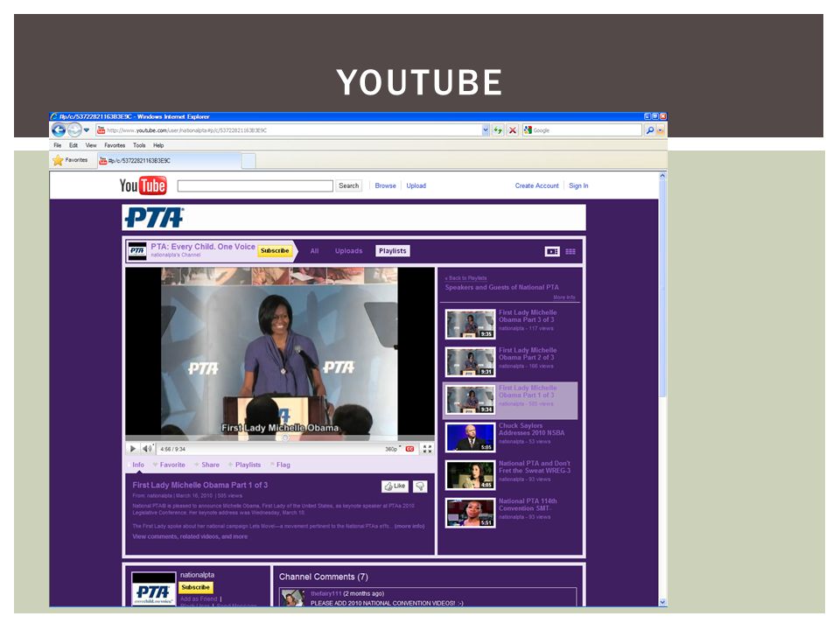
Task: Dislike the video with thumbs-down button
Action: [420, 486]
